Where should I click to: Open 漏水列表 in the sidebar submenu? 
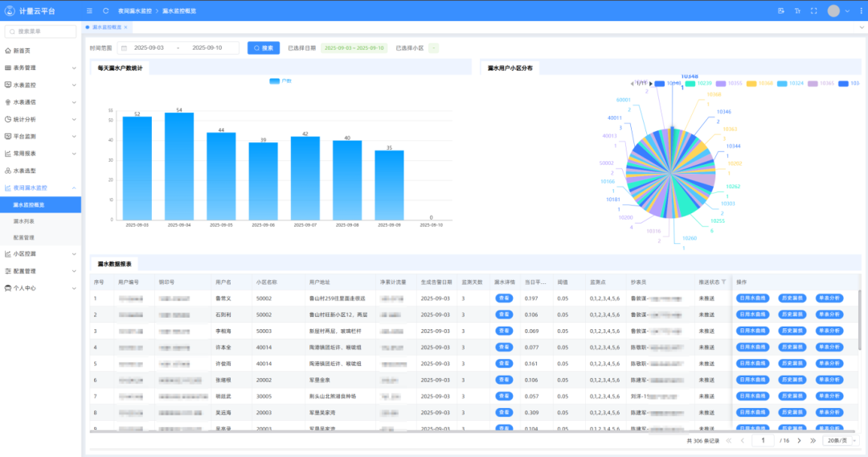[24, 221]
